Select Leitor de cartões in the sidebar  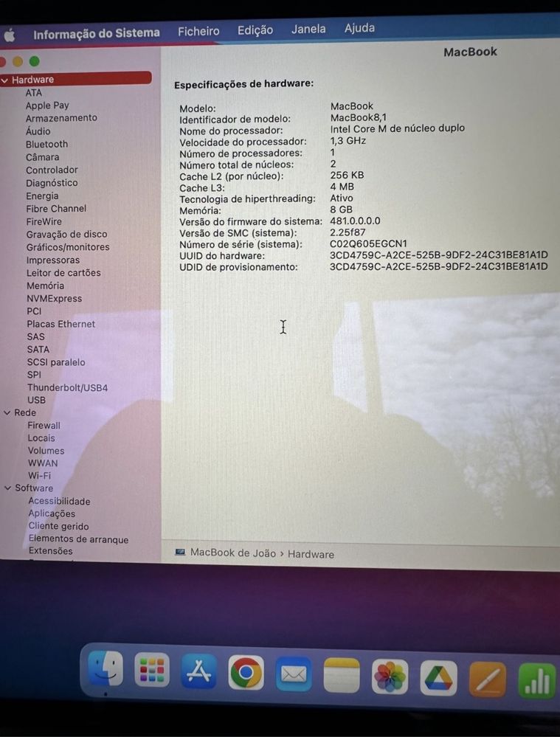click(63, 273)
